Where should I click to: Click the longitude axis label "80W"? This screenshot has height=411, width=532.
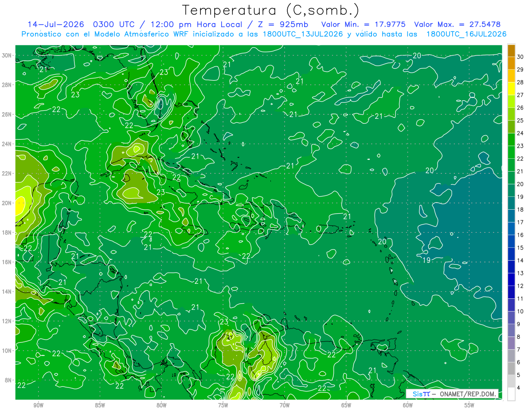(162, 405)
